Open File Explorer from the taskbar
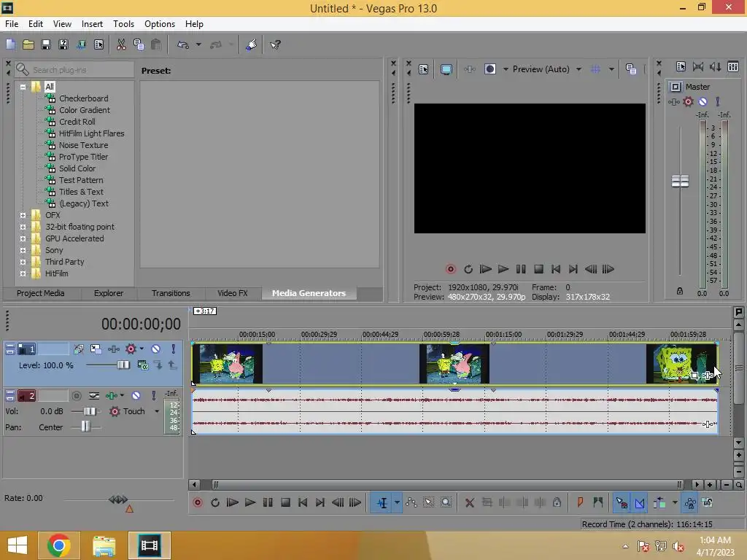This screenshot has height=560, width=747. pyautogui.click(x=104, y=545)
